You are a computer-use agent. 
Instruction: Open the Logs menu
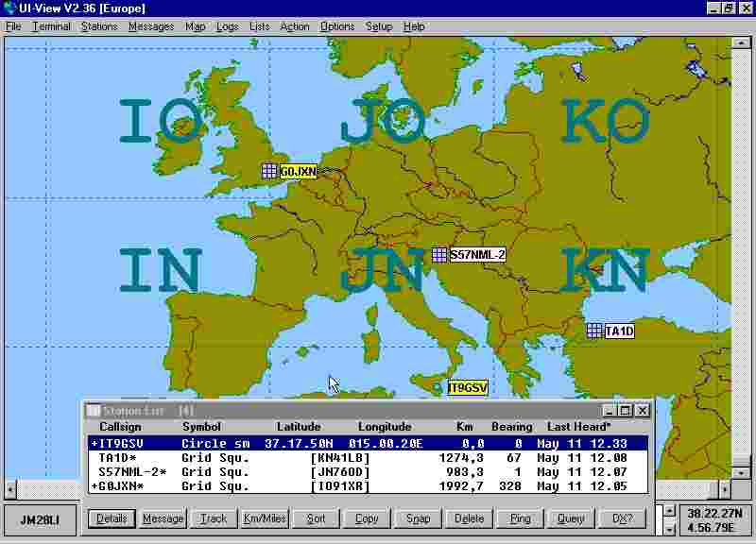227,26
